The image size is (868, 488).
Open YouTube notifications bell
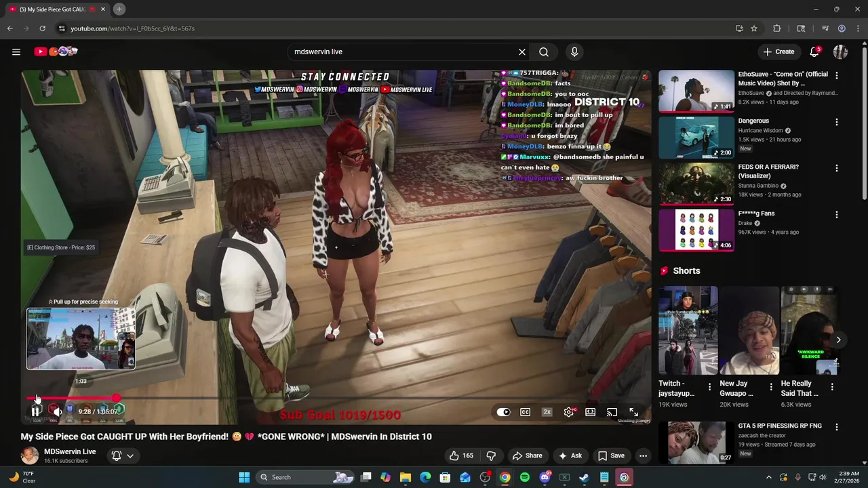[x=814, y=52]
